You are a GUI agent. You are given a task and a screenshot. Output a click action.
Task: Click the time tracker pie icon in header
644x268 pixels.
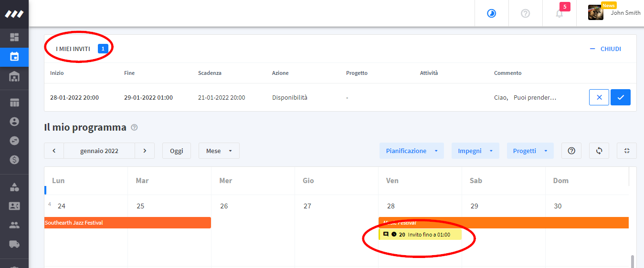(x=491, y=13)
